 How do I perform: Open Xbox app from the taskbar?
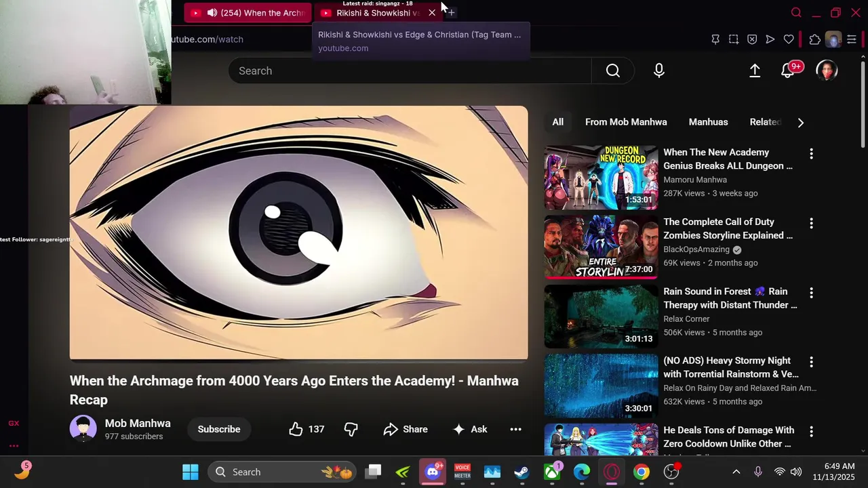pyautogui.click(x=552, y=472)
